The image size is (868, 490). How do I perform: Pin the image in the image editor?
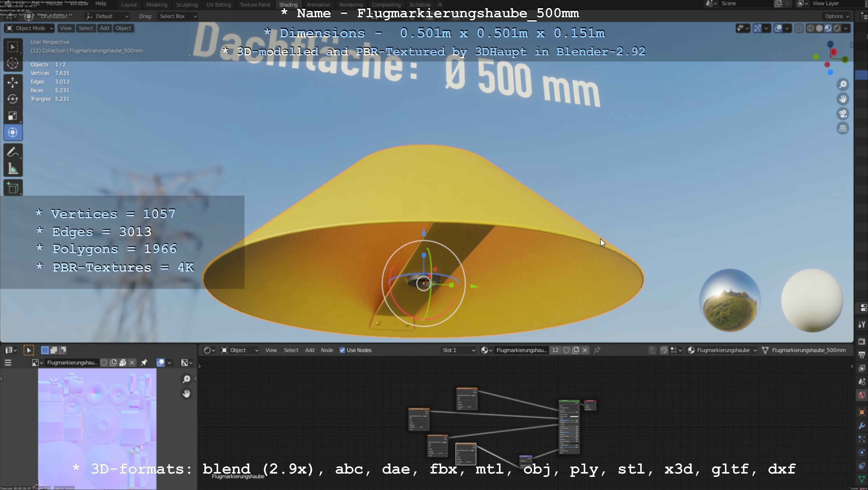point(144,363)
